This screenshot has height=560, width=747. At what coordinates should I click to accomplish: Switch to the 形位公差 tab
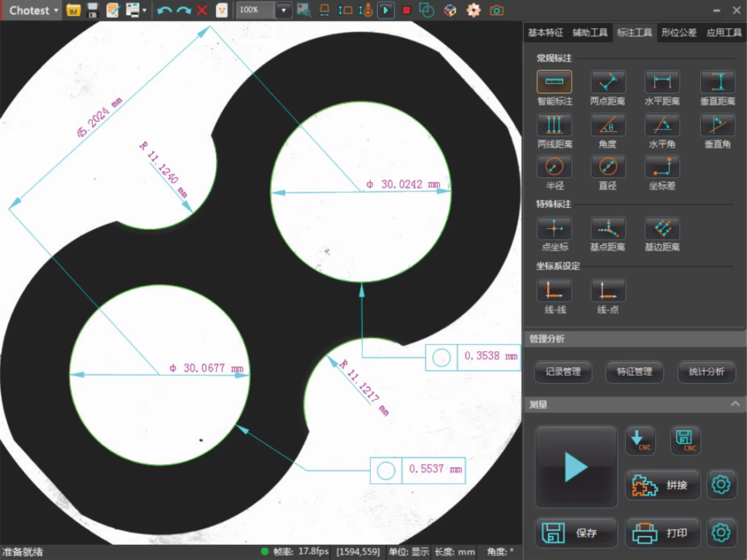tap(679, 33)
